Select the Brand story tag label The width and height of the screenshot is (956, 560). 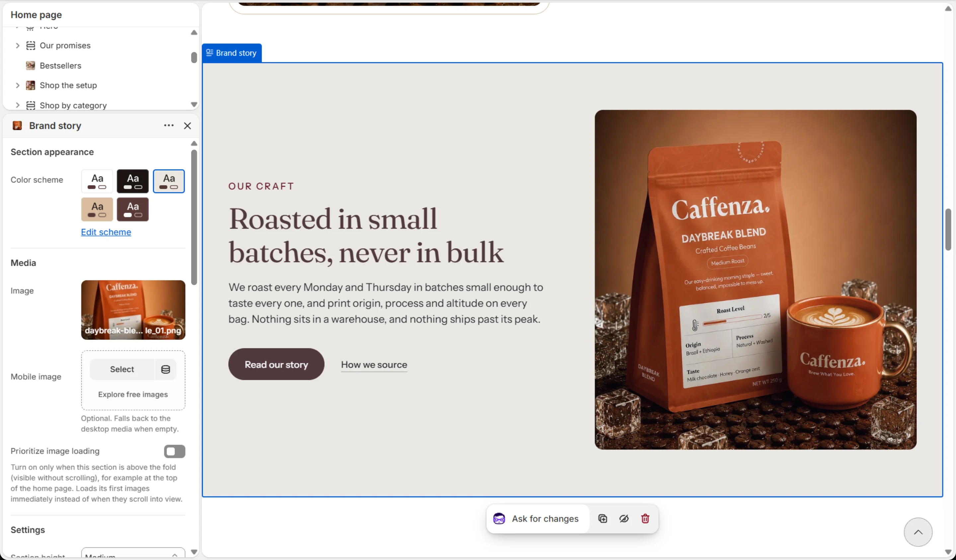tap(232, 53)
